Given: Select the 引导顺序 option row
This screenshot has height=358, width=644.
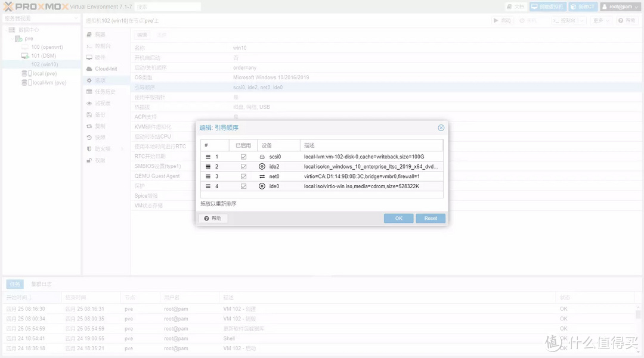Looking at the screenshot, I should (386, 88).
